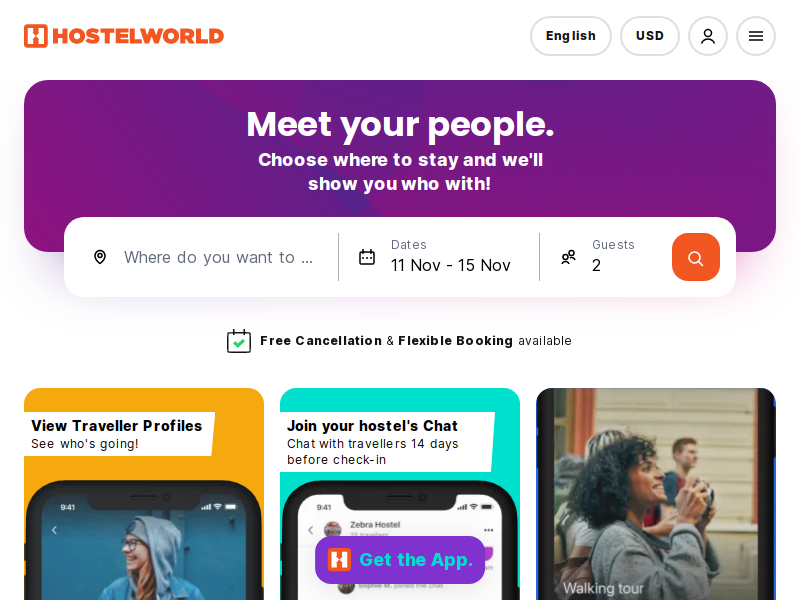Open the View Traveller Profiles card
The height and width of the screenshot is (600, 800).
[x=144, y=494]
